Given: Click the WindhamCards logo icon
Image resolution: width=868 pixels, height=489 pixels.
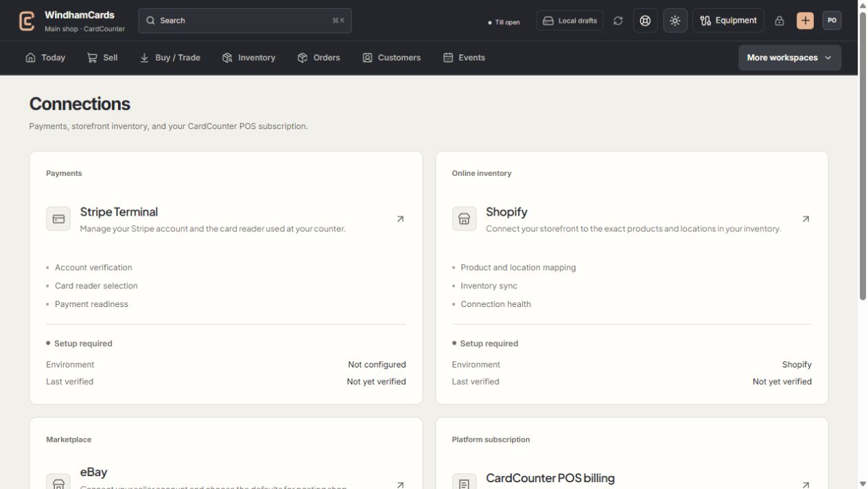Looking at the screenshot, I should point(27,21).
